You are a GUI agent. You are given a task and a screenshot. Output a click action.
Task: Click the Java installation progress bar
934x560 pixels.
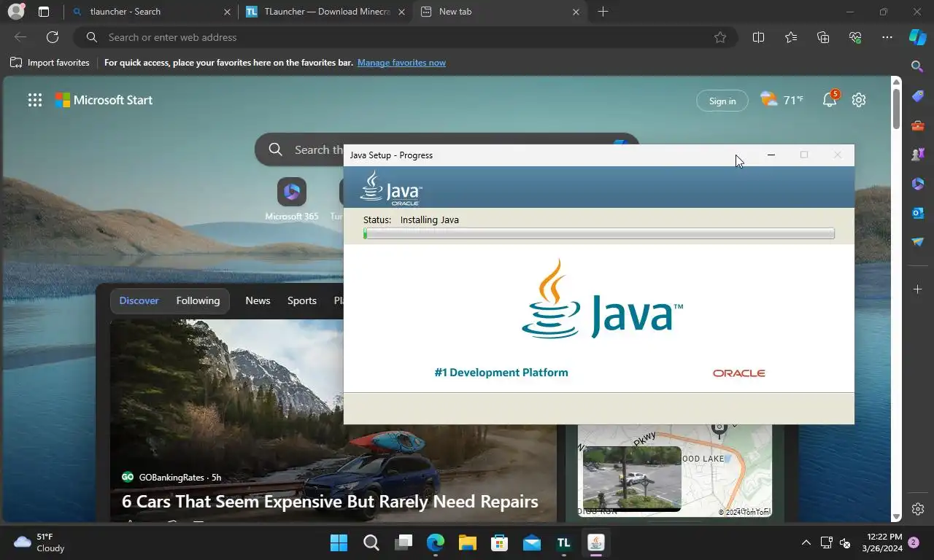[599, 234]
